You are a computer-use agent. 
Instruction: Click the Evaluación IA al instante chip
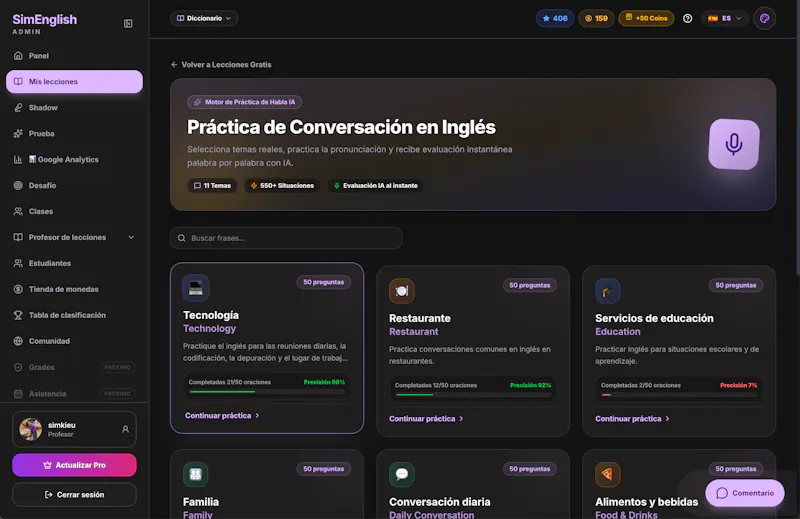click(x=376, y=186)
